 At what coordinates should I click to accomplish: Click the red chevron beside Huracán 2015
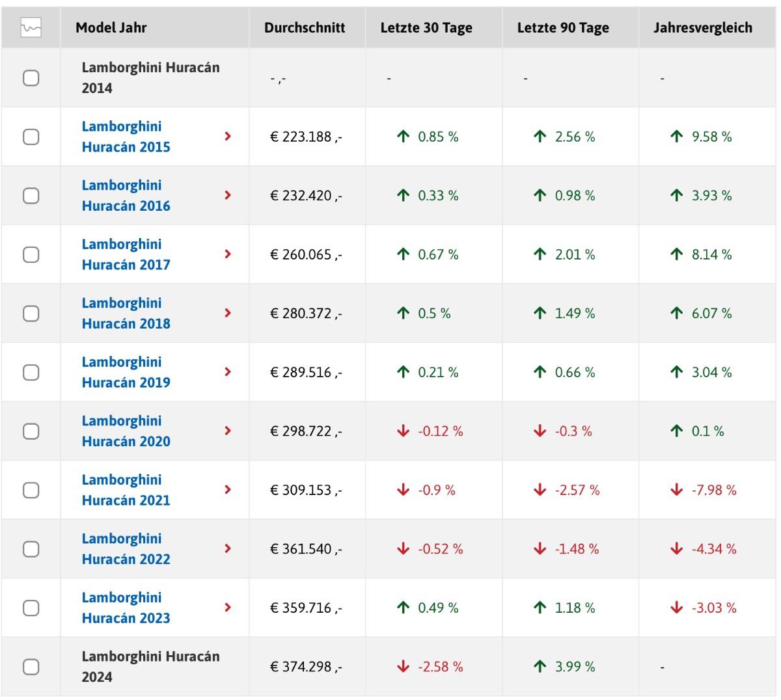[x=228, y=136]
